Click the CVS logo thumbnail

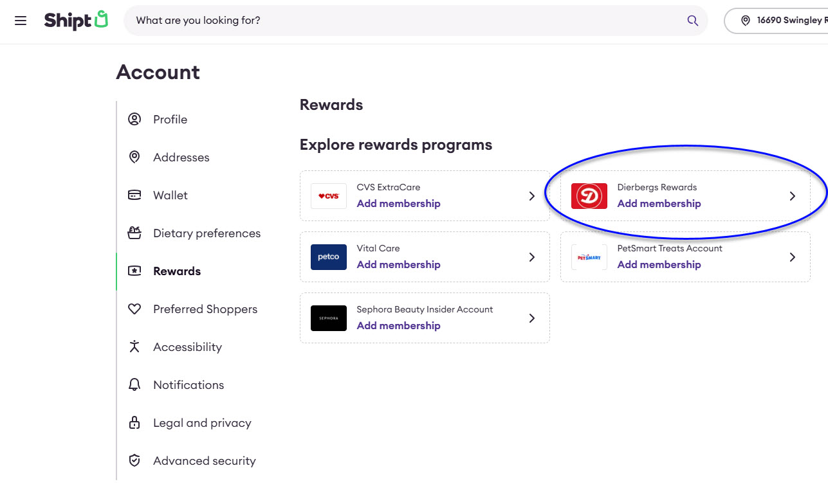tap(329, 196)
